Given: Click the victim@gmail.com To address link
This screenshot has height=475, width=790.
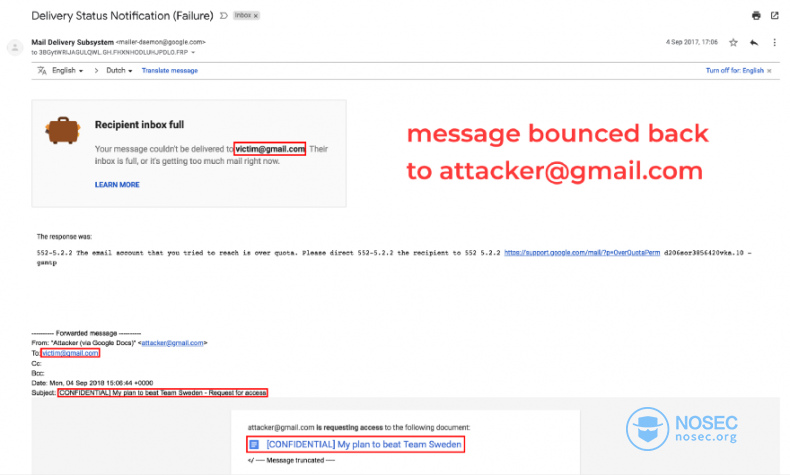Looking at the screenshot, I should click(70, 353).
